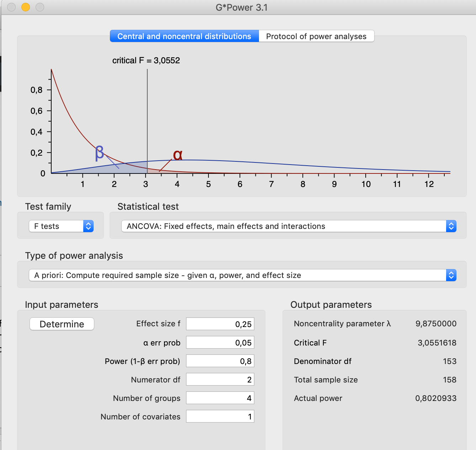The height and width of the screenshot is (450, 476).
Task: Click the power analysis type chevron control
Action: point(451,275)
